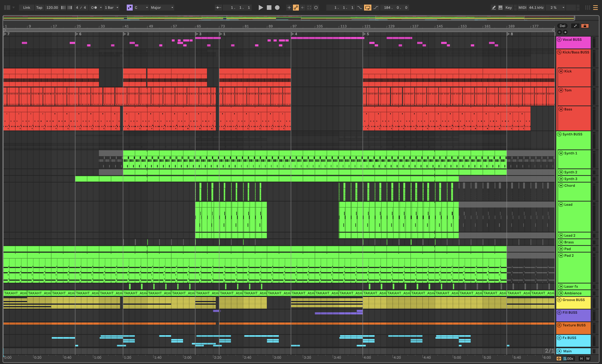Open the quantization 1 Bar dropdown
This screenshot has width=602, height=364.
(111, 8)
